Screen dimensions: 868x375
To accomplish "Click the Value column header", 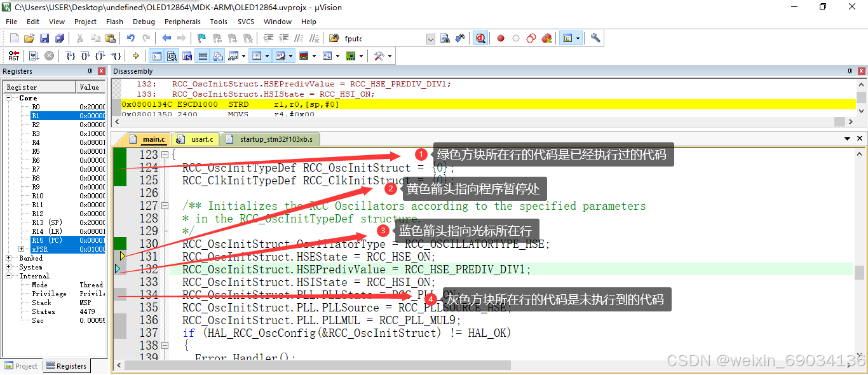I will 91,86.
